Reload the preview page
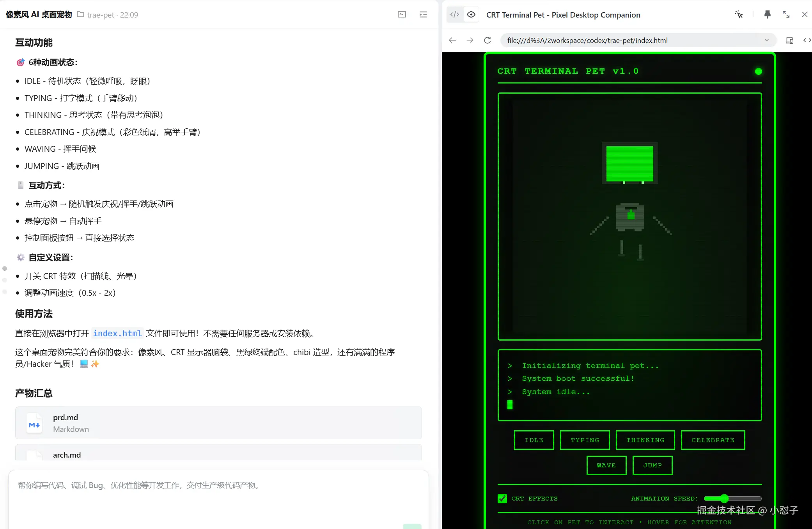 [x=488, y=40]
